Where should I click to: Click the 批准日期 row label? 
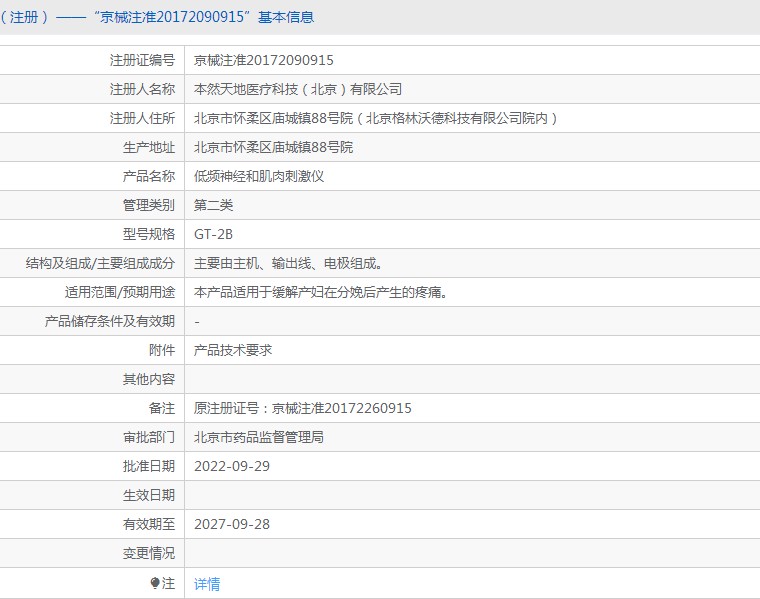point(149,466)
